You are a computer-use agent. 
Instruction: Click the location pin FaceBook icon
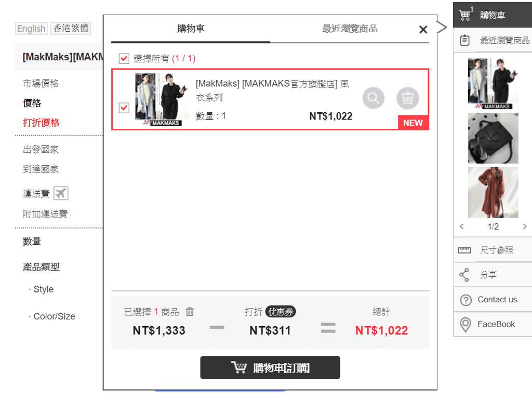pos(465,325)
